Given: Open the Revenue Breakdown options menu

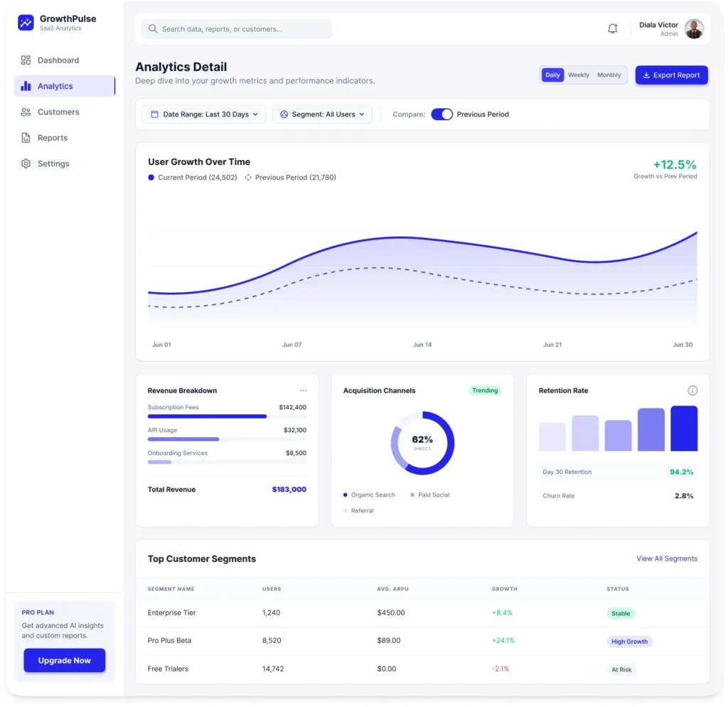Looking at the screenshot, I should click(x=304, y=390).
